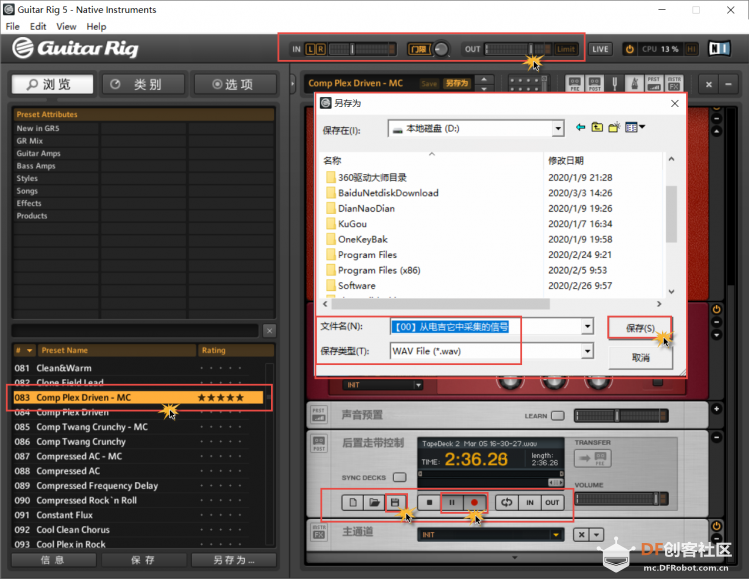Show the PRE tape deck in rack toolbar
The image size is (749, 579).
tap(575, 84)
